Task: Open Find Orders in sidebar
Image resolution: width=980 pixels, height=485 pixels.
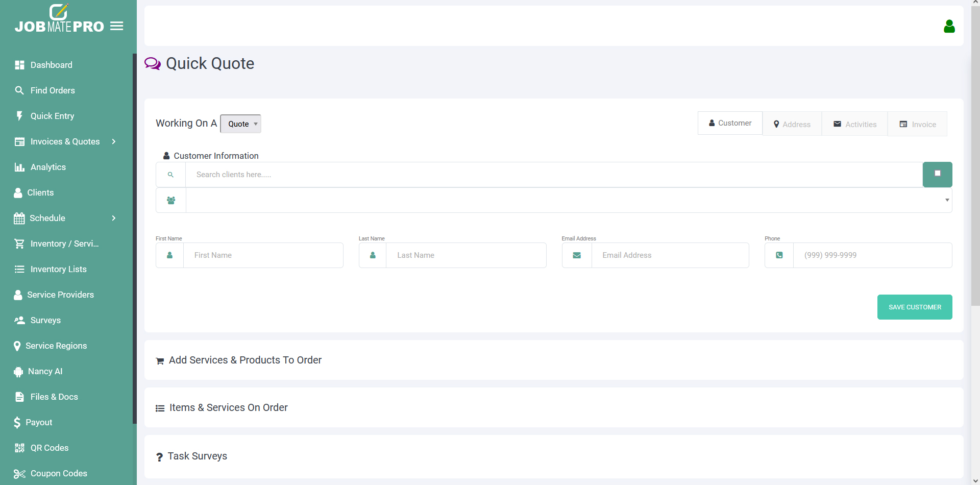Action: [53, 90]
